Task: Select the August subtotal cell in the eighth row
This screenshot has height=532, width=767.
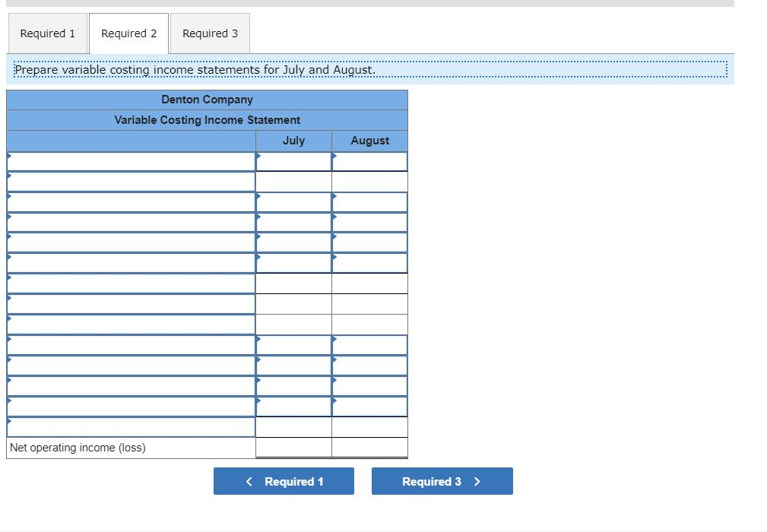Action: click(370, 303)
